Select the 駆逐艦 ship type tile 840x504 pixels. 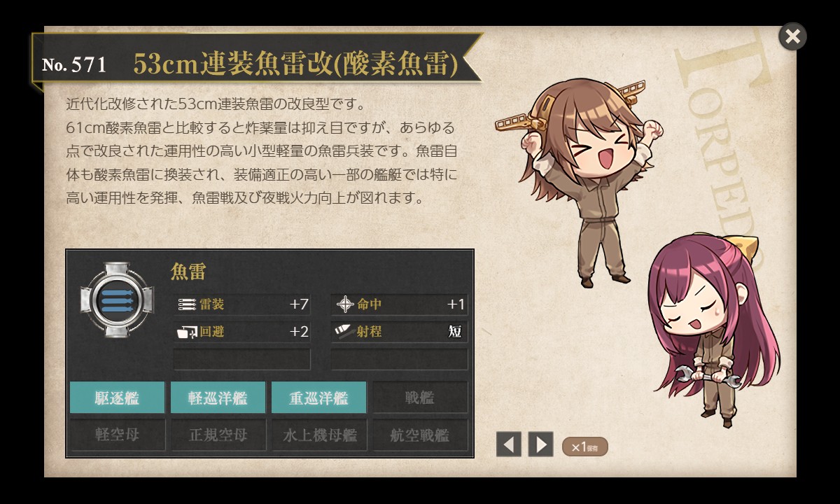click(x=118, y=398)
